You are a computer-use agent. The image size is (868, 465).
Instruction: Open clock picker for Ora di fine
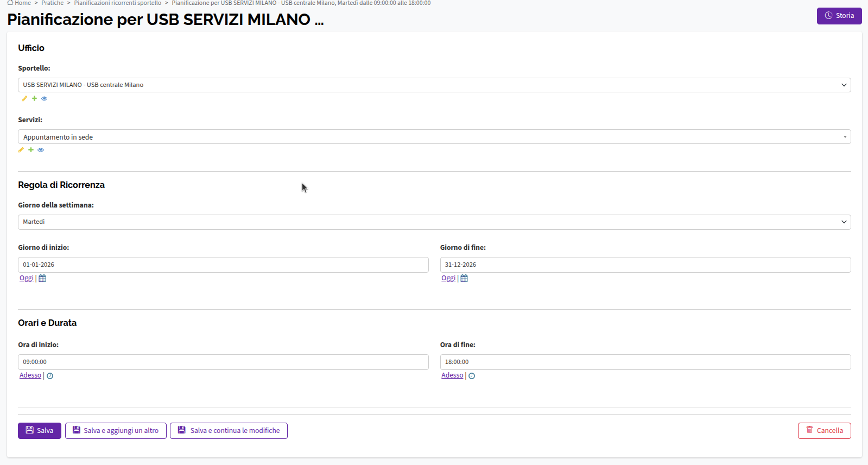[472, 376]
